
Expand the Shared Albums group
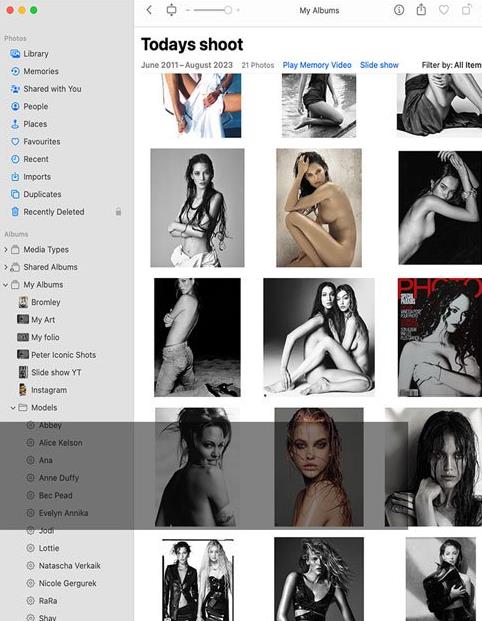pos(6,267)
